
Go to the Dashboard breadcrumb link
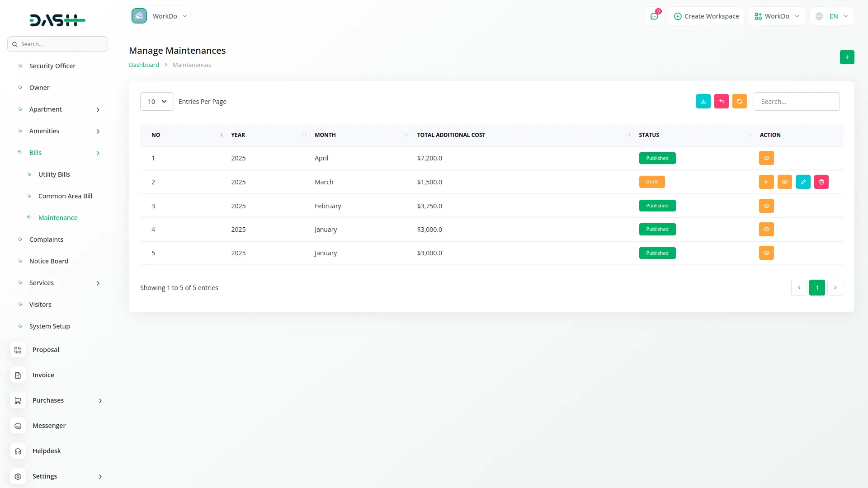click(144, 65)
